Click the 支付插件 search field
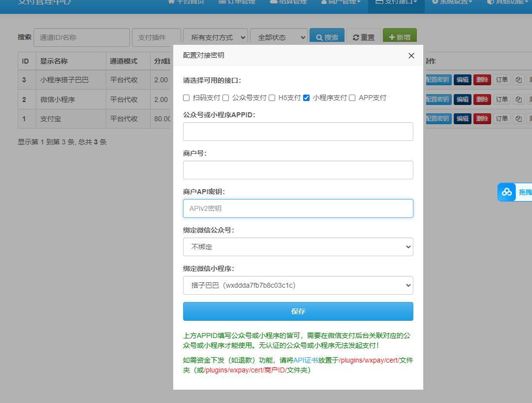 (x=156, y=37)
